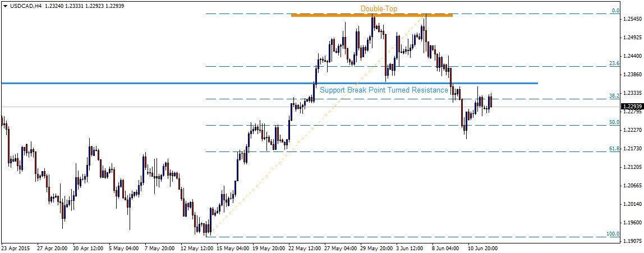Click the 1.21205 price axis value
The width and height of the screenshot is (644, 253).
tap(632, 167)
